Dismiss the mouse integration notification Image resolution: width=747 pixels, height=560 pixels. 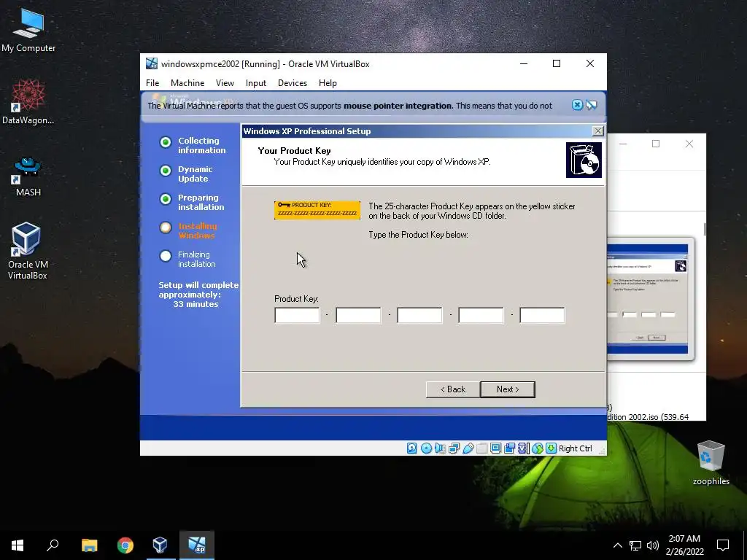pyautogui.click(x=577, y=105)
